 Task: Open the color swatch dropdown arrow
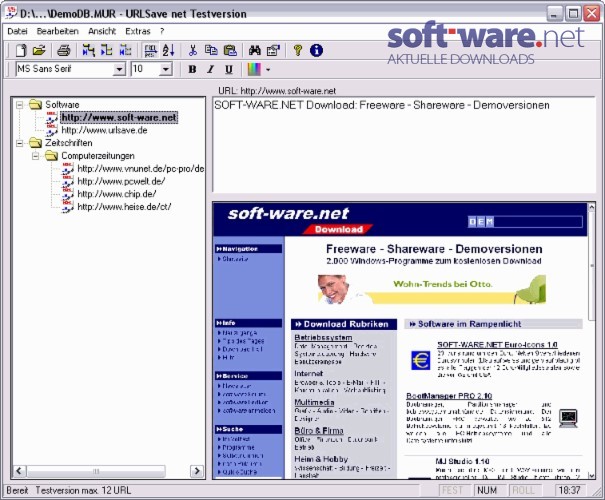pos(268,70)
